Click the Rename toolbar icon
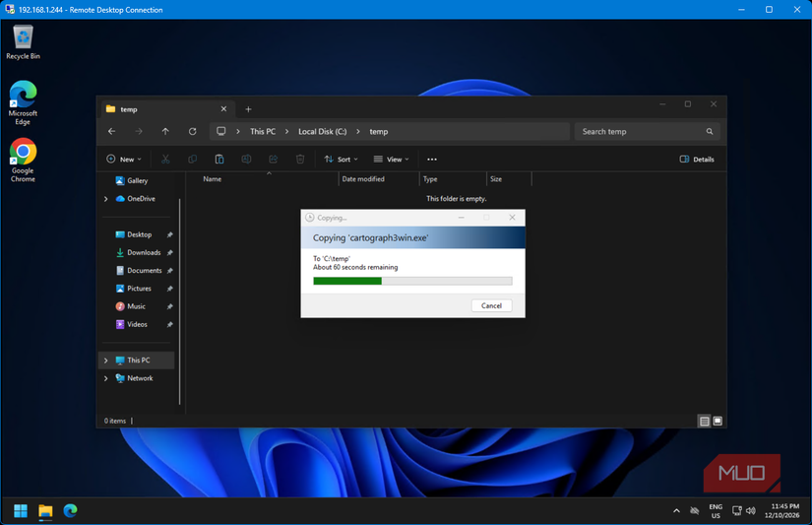This screenshot has width=812, height=525. [246, 160]
